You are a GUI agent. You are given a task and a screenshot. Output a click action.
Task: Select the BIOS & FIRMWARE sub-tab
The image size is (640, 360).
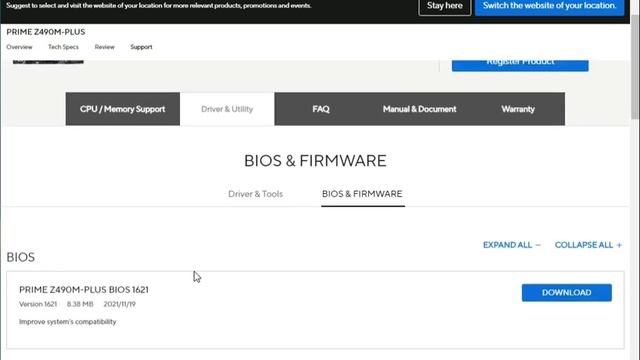point(362,194)
